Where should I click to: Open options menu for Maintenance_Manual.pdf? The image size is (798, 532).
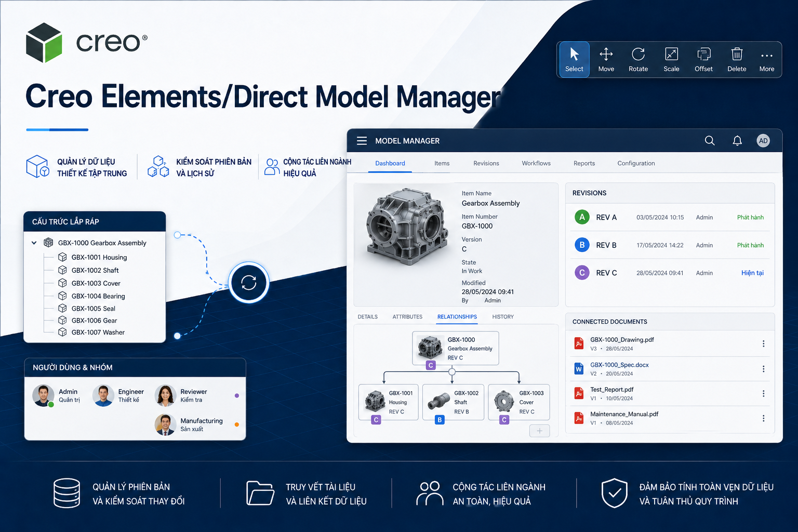pos(763,418)
